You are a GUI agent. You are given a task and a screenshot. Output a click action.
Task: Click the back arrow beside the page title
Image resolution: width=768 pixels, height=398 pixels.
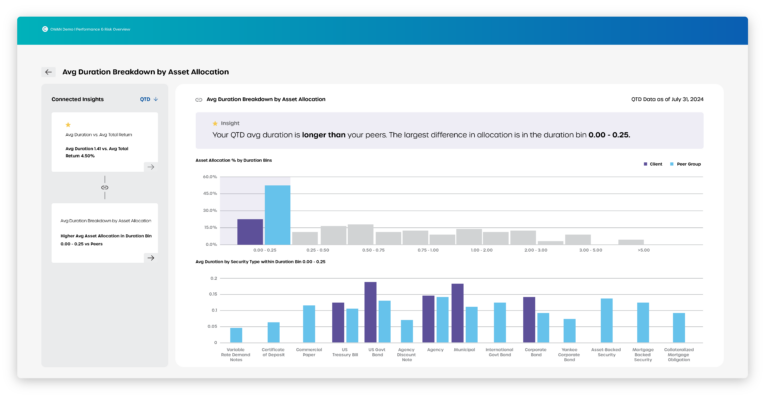click(x=48, y=72)
